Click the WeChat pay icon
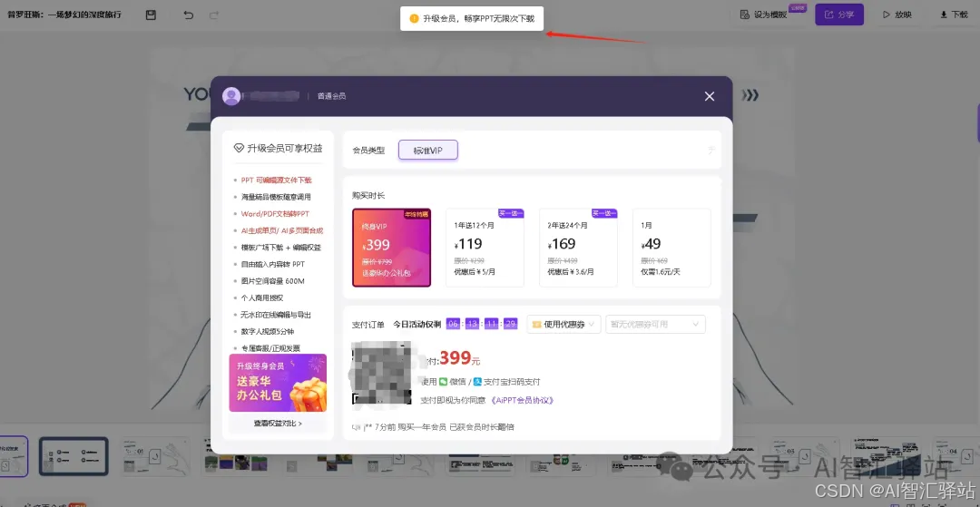The height and width of the screenshot is (507, 980). point(443,382)
